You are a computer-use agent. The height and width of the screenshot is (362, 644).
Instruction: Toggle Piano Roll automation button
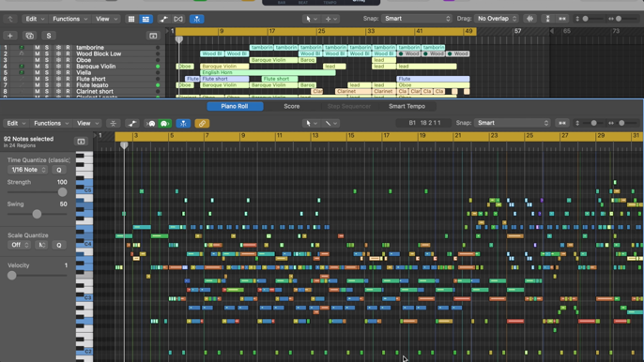point(132,124)
